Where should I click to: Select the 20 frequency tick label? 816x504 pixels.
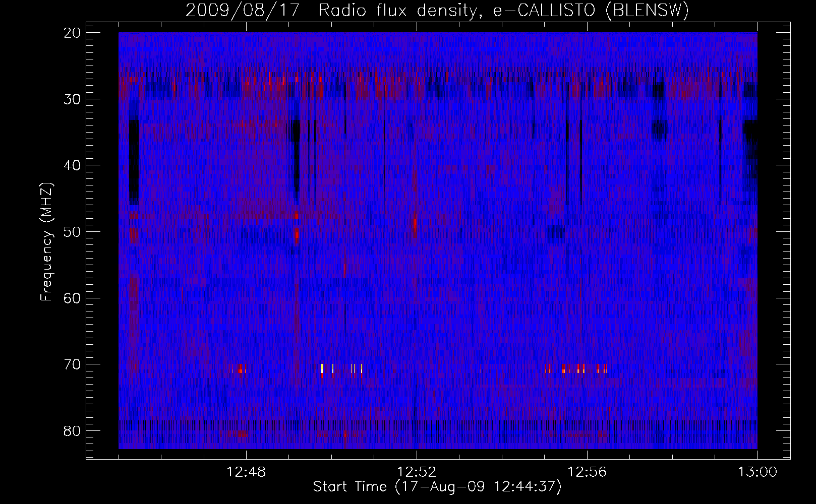[x=73, y=33]
